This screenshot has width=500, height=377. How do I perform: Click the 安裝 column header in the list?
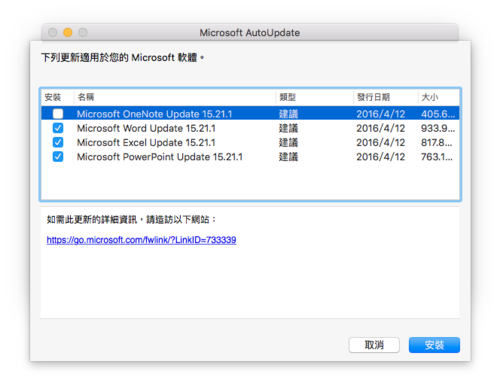pyautogui.click(x=57, y=97)
